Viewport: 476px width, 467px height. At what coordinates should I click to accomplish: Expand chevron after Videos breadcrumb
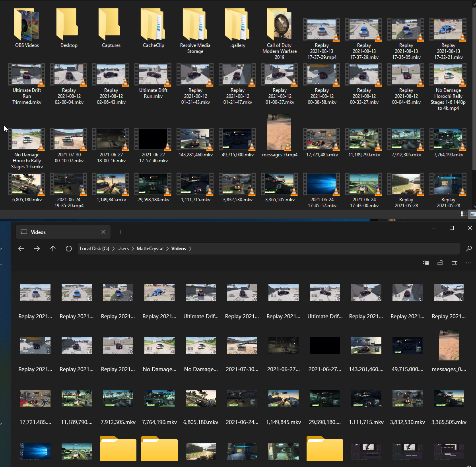190,249
